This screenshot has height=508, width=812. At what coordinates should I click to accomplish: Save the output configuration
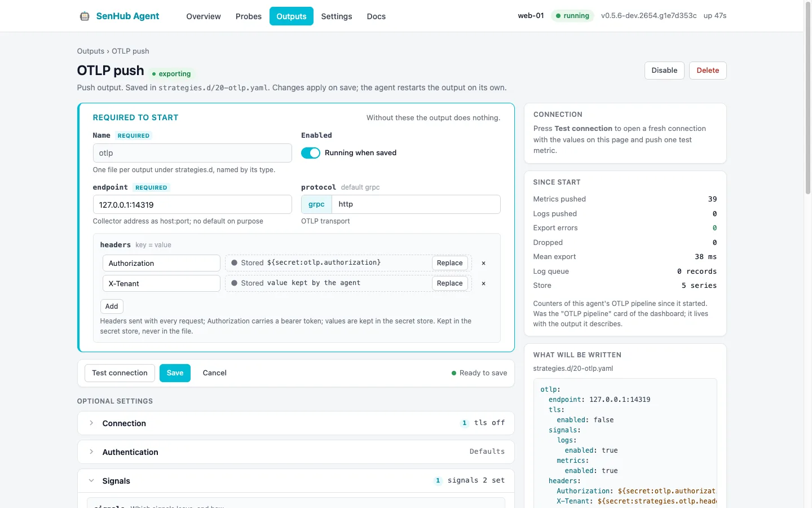(x=175, y=373)
